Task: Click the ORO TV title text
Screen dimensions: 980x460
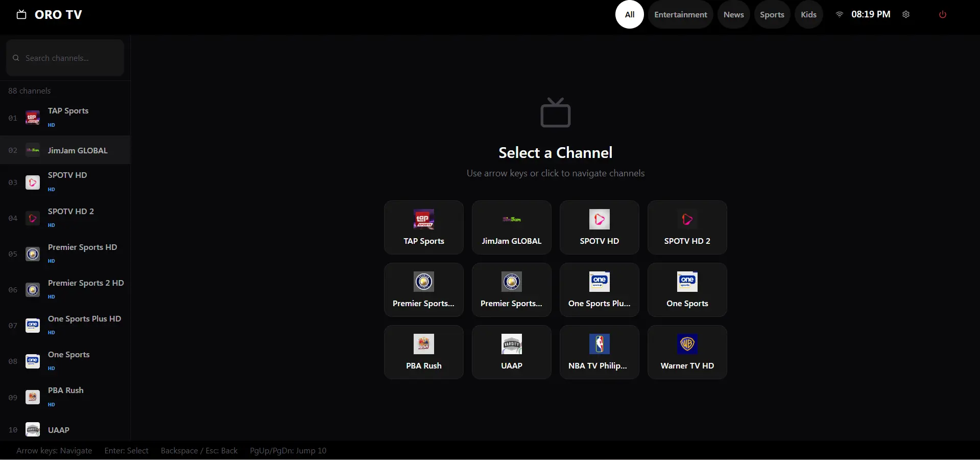Action: pos(58,14)
